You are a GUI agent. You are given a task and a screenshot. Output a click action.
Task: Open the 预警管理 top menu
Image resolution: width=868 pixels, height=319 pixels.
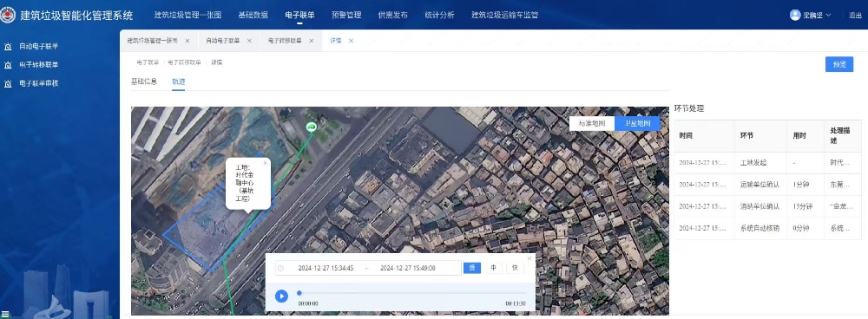coord(346,16)
